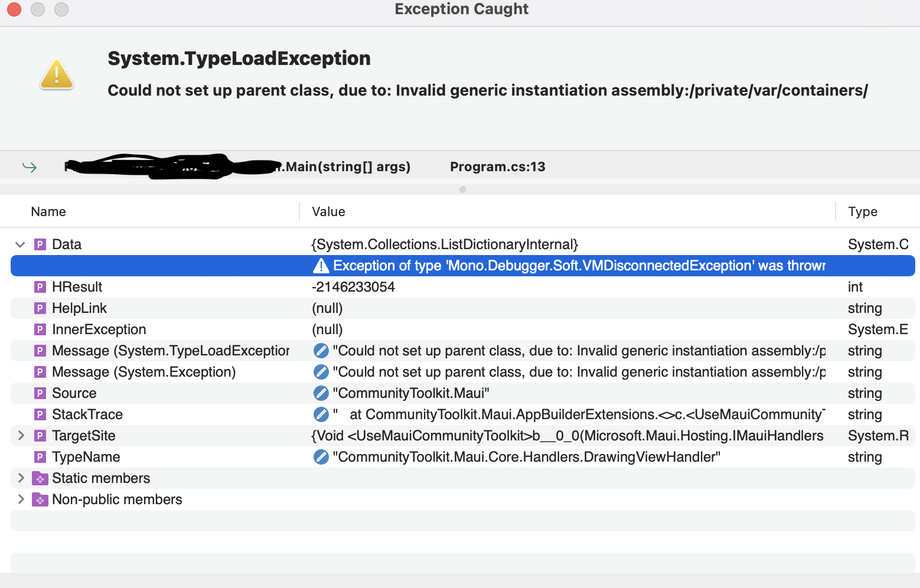Click the splitter handle above the variables table
Screen dimensions: 920x588
(x=462, y=190)
